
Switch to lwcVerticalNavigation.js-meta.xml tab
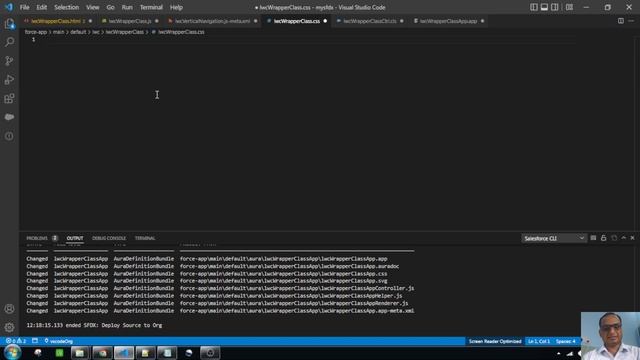click(x=212, y=21)
